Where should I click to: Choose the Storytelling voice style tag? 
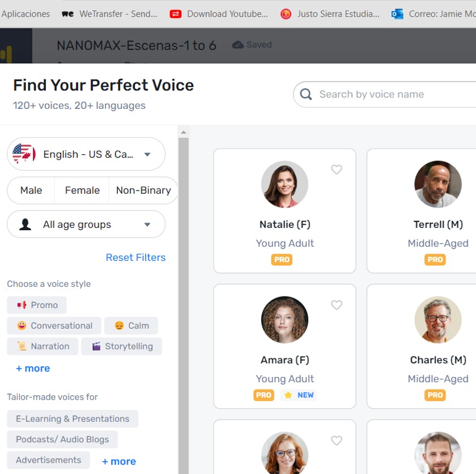(x=122, y=346)
